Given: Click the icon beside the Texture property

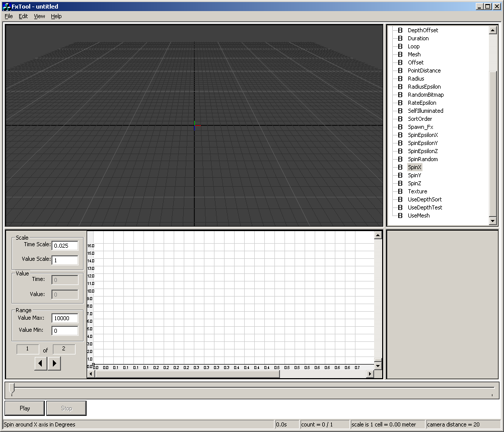Looking at the screenshot, I should (x=400, y=191).
